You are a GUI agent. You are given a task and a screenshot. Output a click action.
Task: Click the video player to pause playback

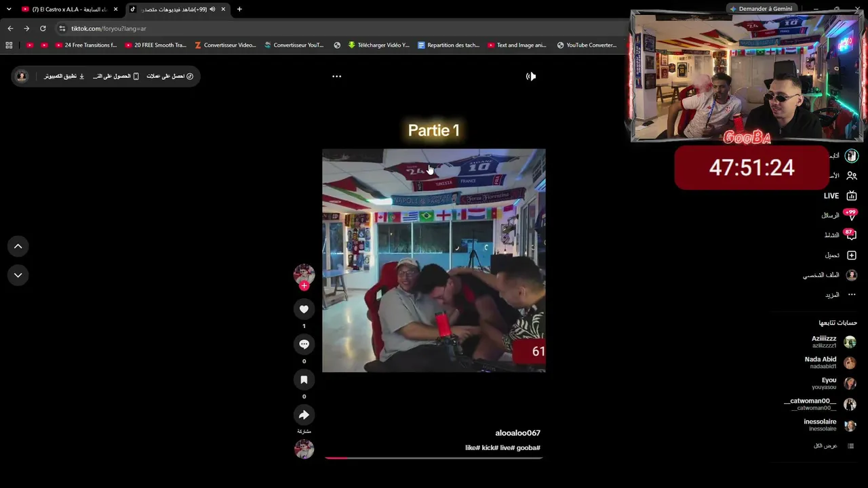(x=433, y=260)
